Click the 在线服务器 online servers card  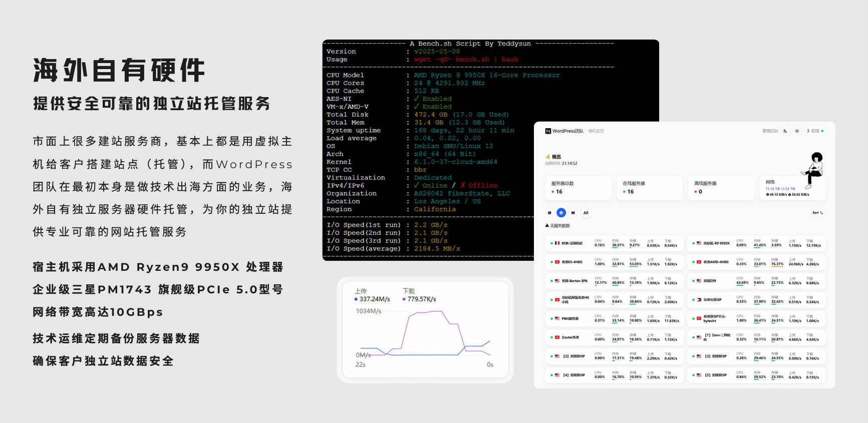pos(650,188)
